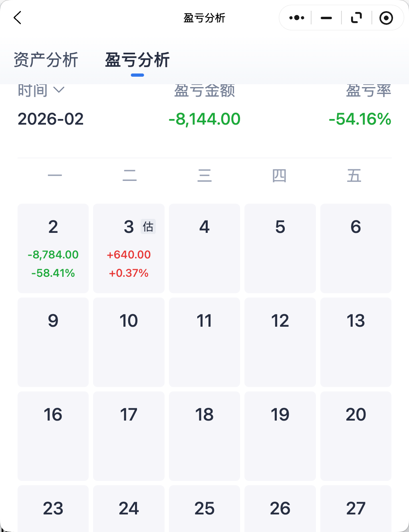Click the -54.16% monthly profit rate

click(x=359, y=119)
